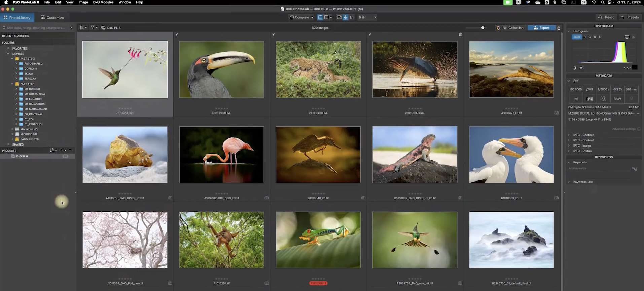Image resolution: width=644 pixels, height=291 pixels.
Task: Select the B histogram channel
Action: [595, 37]
